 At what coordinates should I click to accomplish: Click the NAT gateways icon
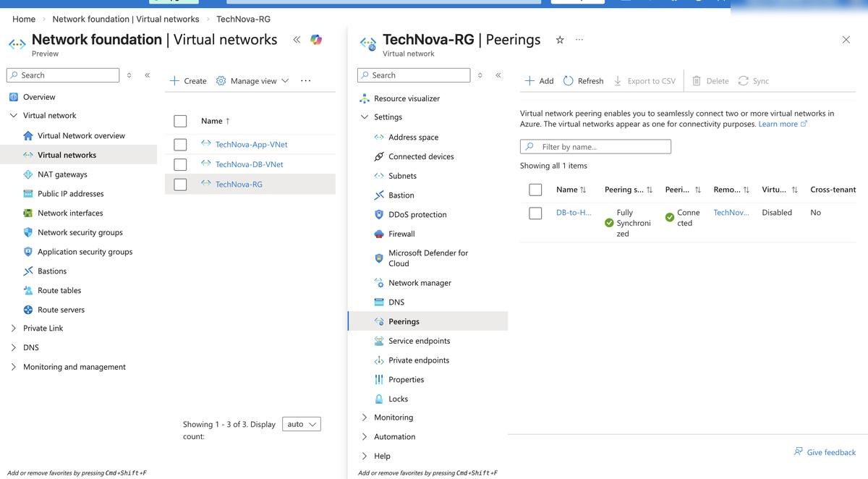(28, 174)
